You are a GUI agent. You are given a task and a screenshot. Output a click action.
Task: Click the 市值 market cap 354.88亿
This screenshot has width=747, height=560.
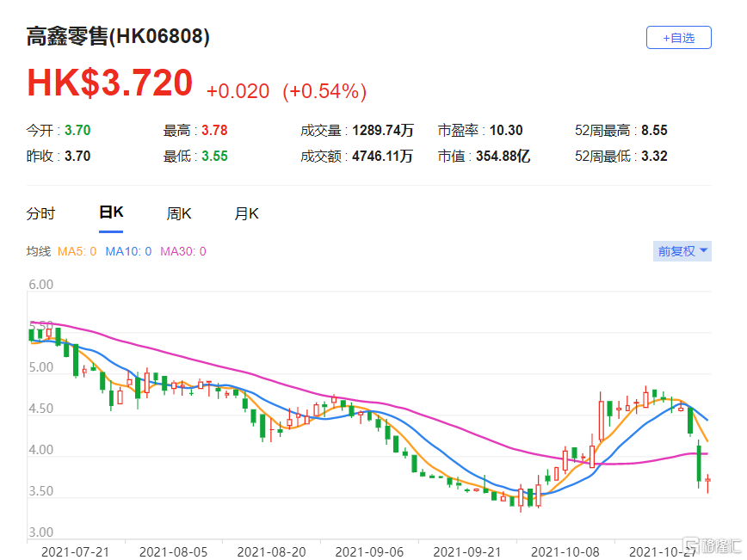(x=503, y=156)
